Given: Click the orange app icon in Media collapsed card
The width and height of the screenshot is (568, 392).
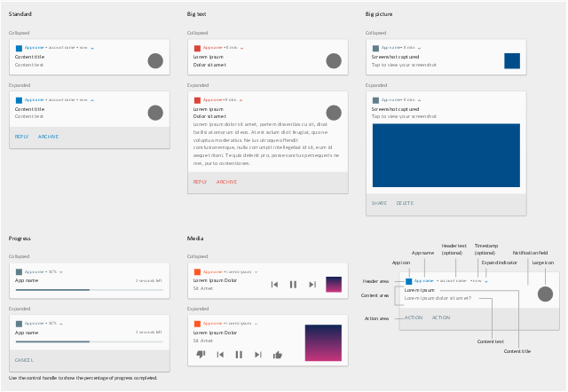Looking at the screenshot, I should 197,272.
